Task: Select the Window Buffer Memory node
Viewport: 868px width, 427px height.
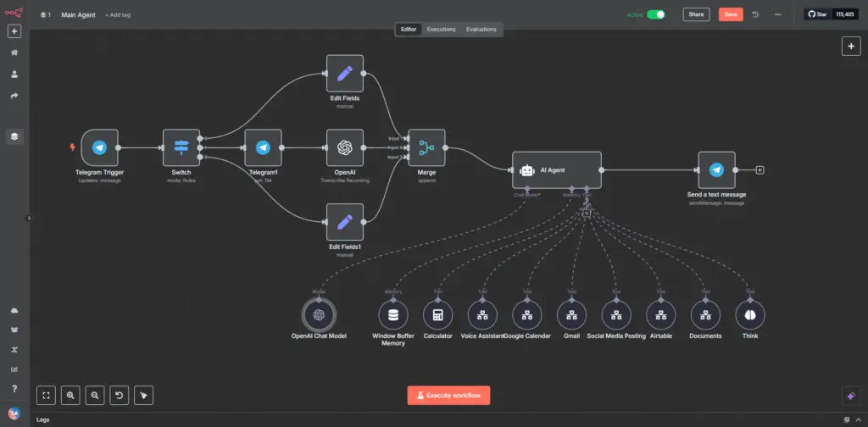Action: 393,315
